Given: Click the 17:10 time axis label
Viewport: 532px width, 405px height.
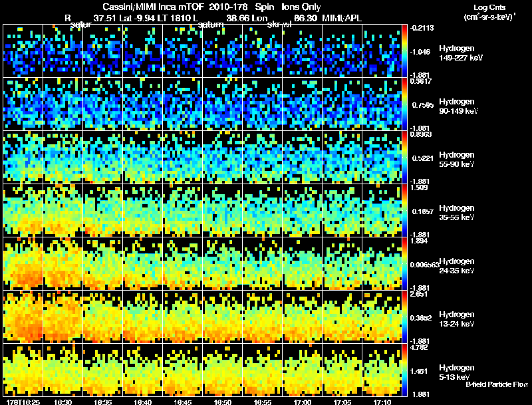Looking at the screenshot, I should [x=382, y=402].
